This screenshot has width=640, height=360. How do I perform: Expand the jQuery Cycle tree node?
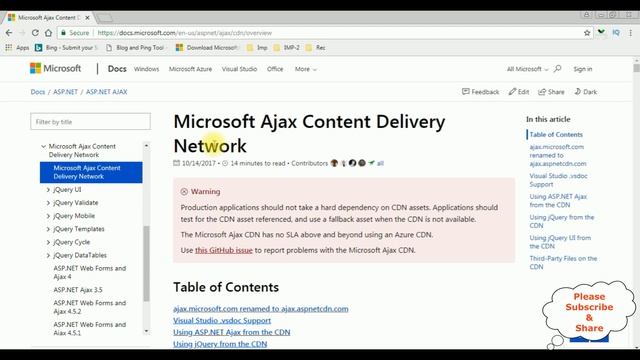(x=48, y=242)
